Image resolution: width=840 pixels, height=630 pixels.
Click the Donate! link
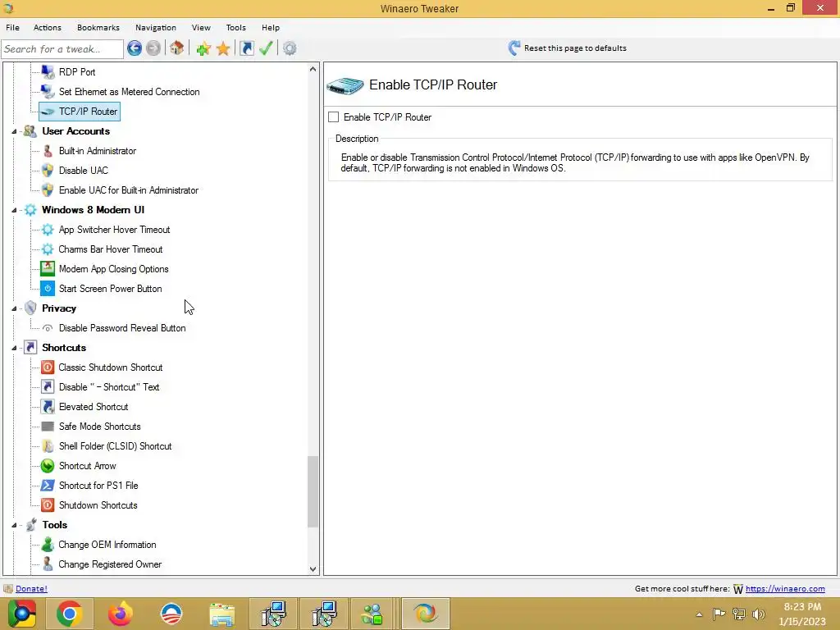[31, 588]
